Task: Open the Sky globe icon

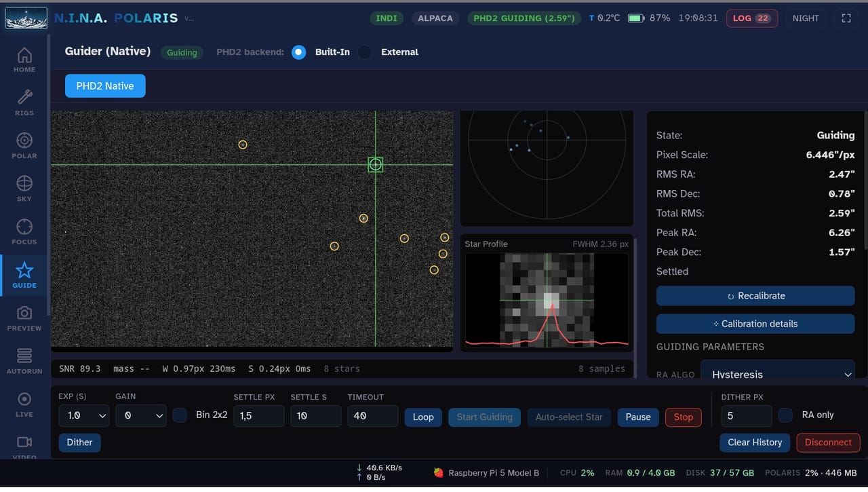Action: point(24,189)
